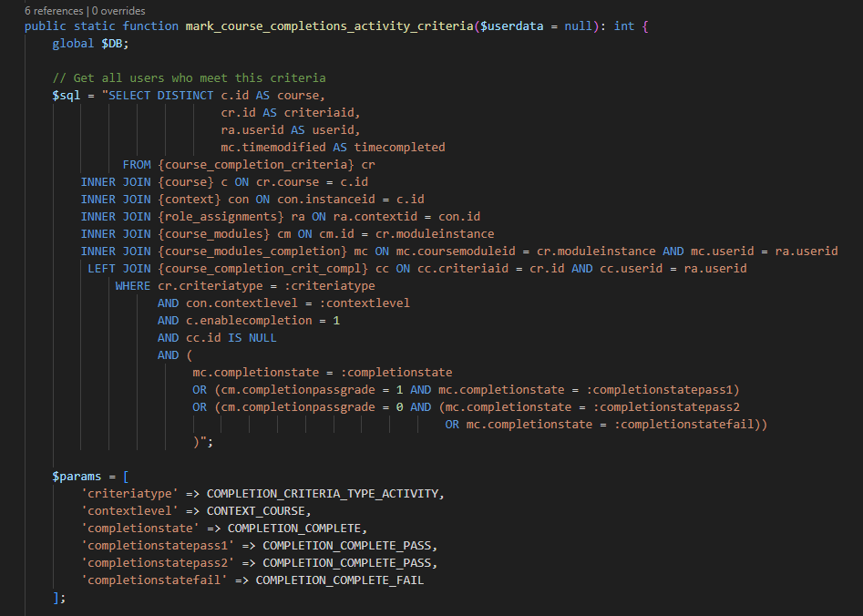Click 'cr.criteriatype' in the WHERE clause
This screenshot has height=616, width=863.
[211, 286]
